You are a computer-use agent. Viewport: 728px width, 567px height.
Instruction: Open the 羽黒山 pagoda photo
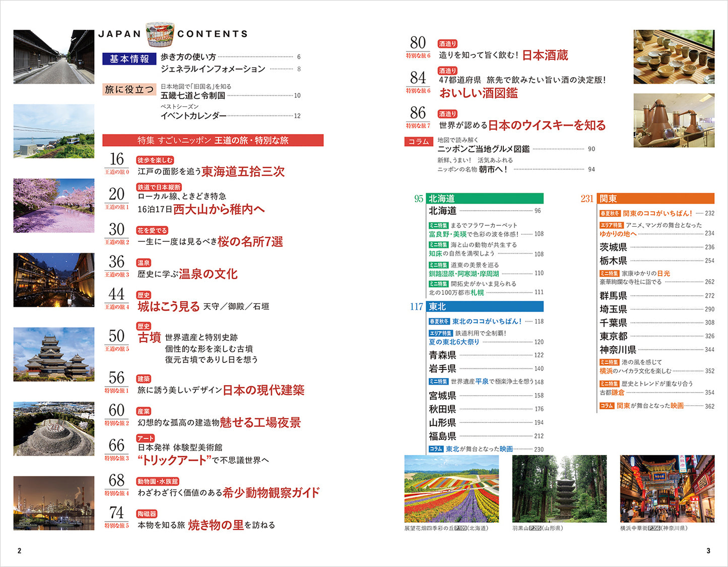point(559,488)
